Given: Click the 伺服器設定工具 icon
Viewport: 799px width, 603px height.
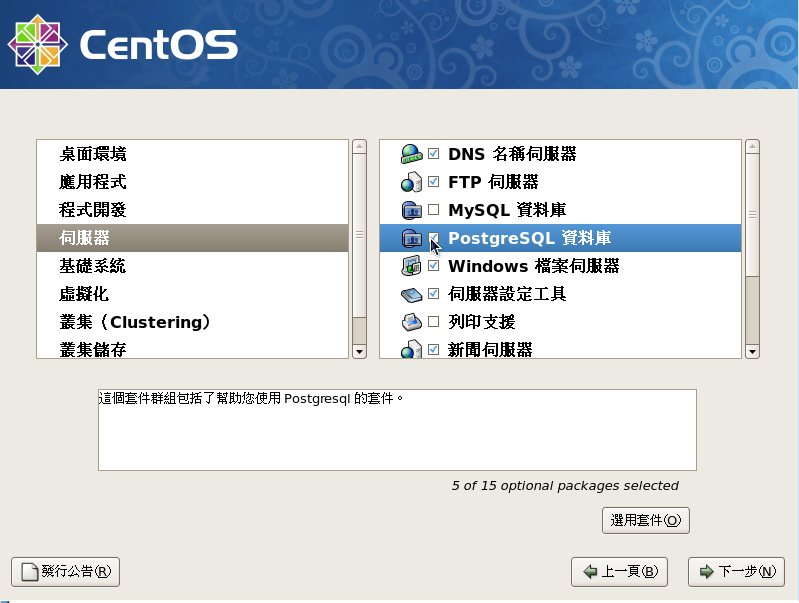Looking at the screenshot, I should coord(411,294).
